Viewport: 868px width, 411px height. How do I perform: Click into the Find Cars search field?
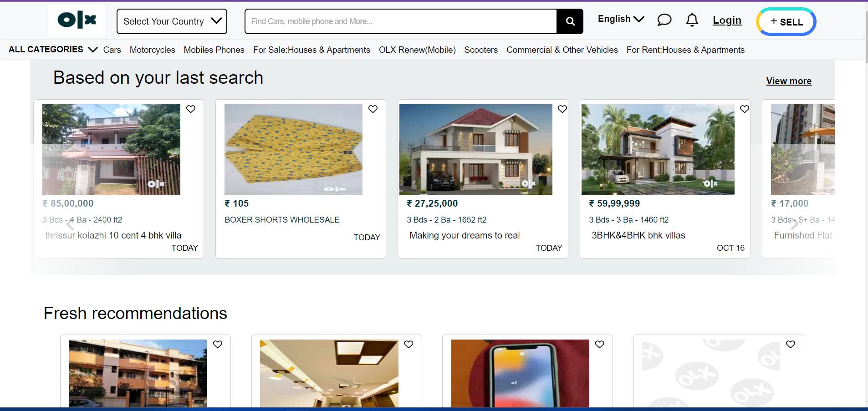click(x=401, y=21)
